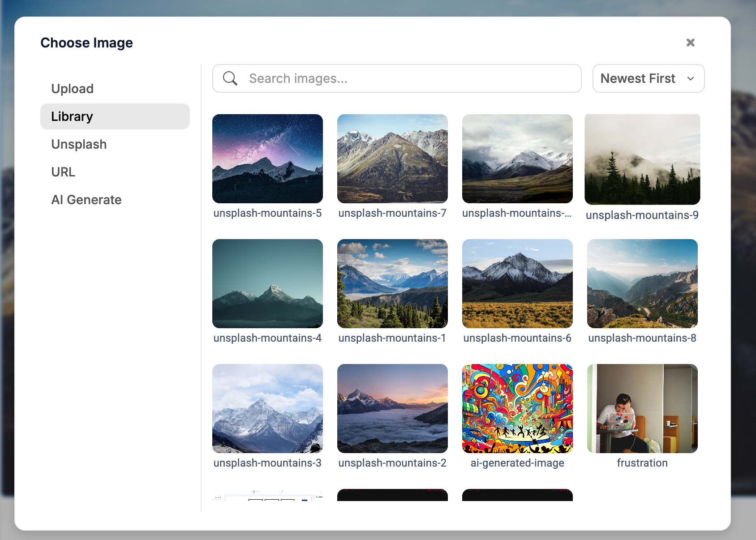756x540 pixels.
Task: Pick the unsplash-mountains-9 foggy forest image
Action: 642,159
